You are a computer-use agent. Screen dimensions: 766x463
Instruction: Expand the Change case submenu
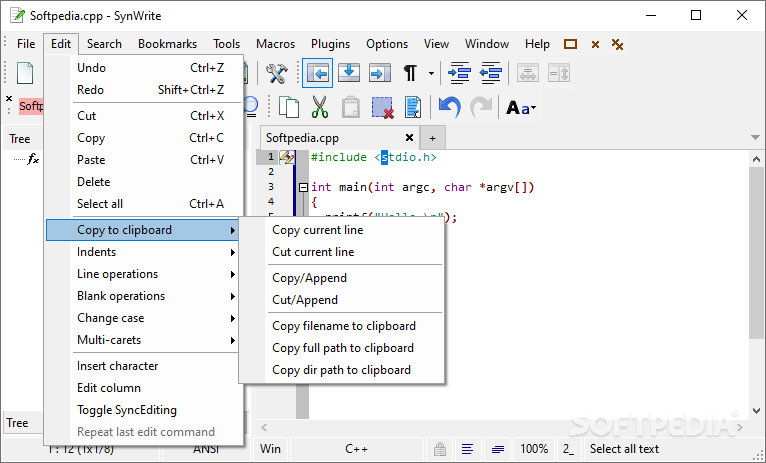pos(144,318)
